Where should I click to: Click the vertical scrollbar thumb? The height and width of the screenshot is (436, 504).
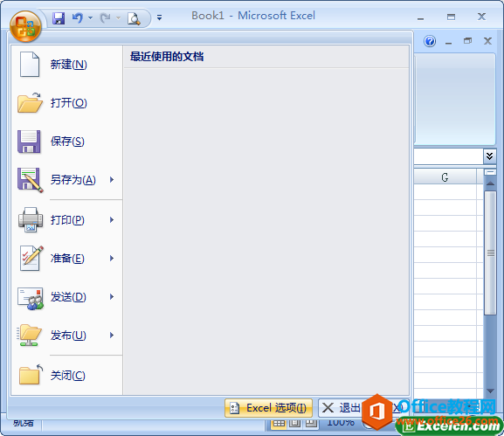[490, 253]
